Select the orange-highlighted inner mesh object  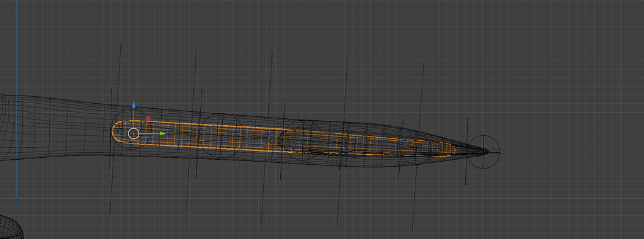click(x=283, y=138)
